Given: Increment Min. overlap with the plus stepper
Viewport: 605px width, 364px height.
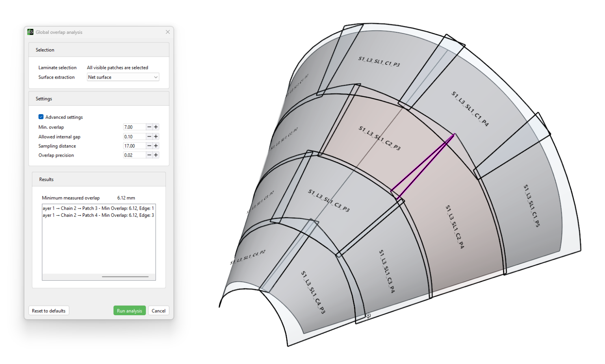Looking at the screenshot, I should (x=156, y=127).
